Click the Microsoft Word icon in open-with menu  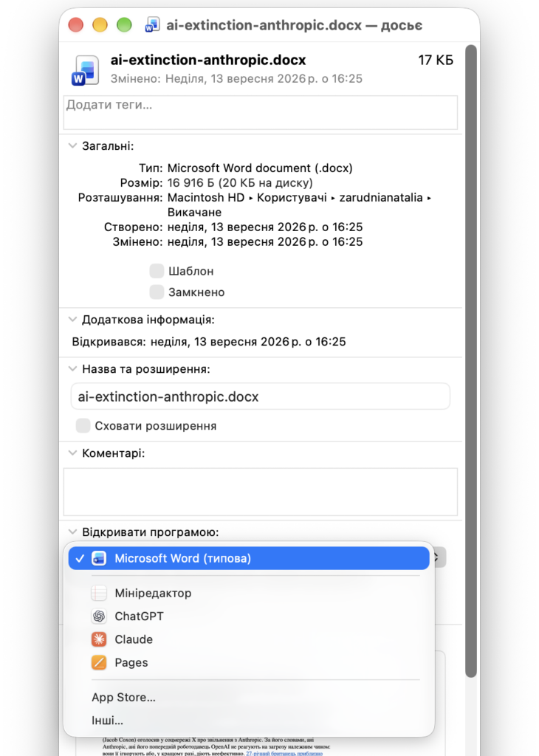tap(99, 558)
